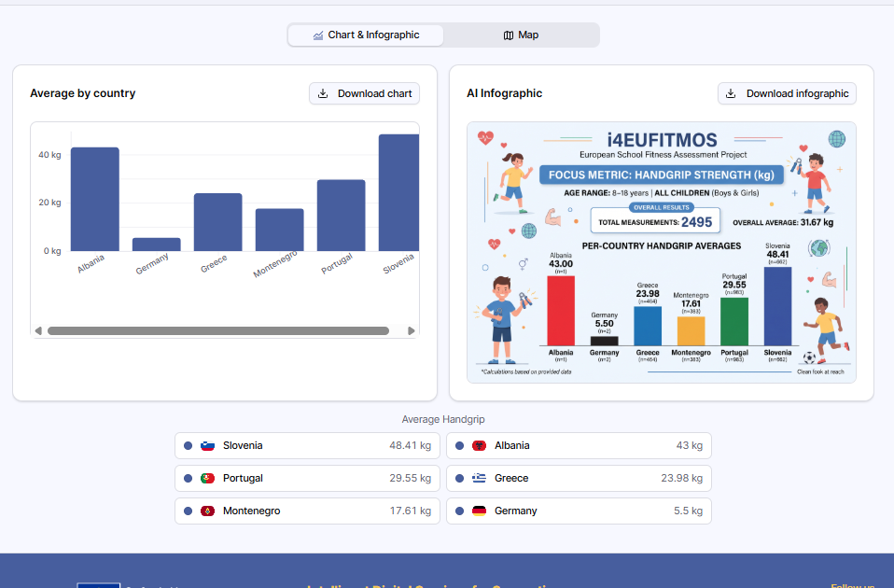Click the blue dot beside Albania
Screen dimensions: 894x588
pos(459,446)
